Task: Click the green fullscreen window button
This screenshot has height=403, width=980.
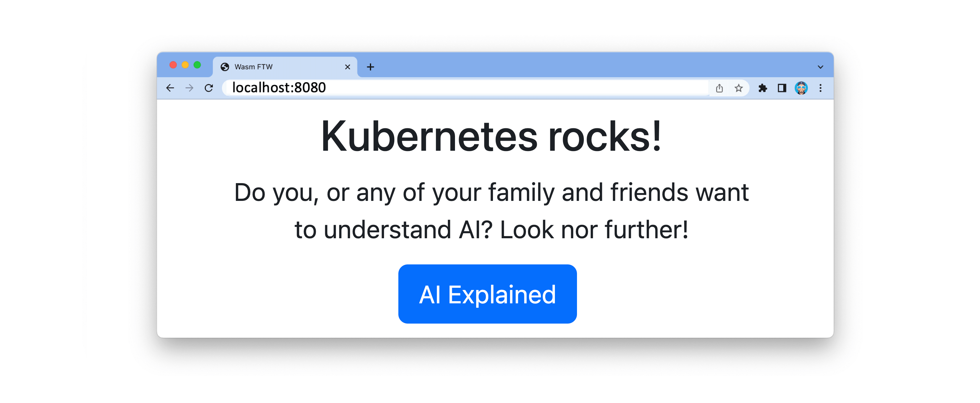Action: point(197,65)
